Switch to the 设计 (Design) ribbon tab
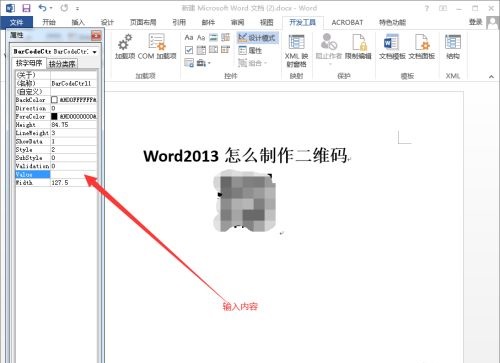Screen dimensions: 500x363 (107, 22)
